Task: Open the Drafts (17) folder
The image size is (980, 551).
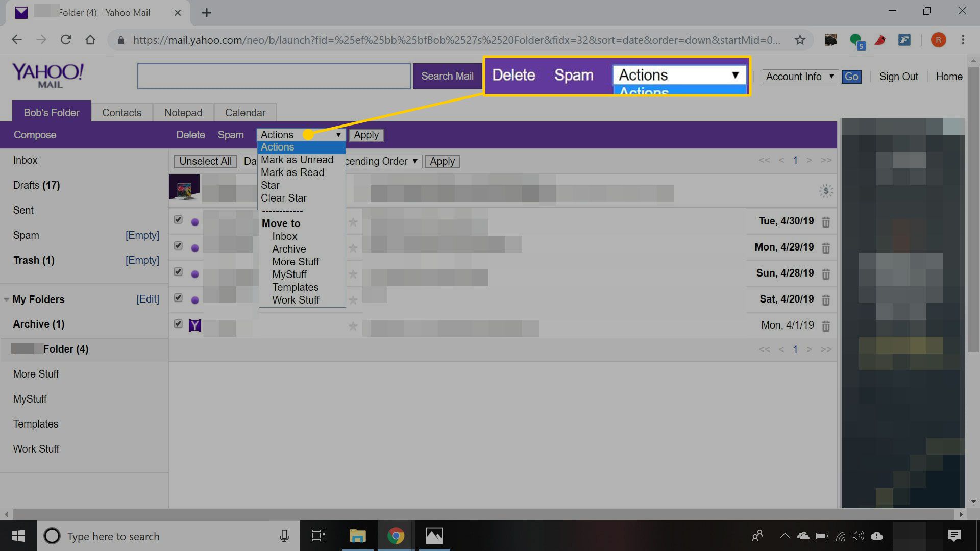Action: [36, 185]
